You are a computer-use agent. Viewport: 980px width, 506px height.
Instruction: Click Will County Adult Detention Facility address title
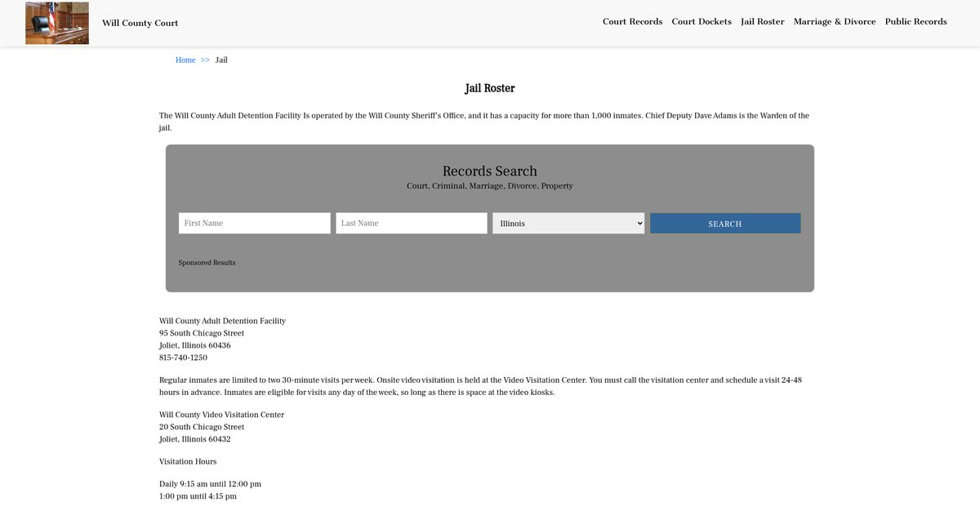[x=222, y=321]
